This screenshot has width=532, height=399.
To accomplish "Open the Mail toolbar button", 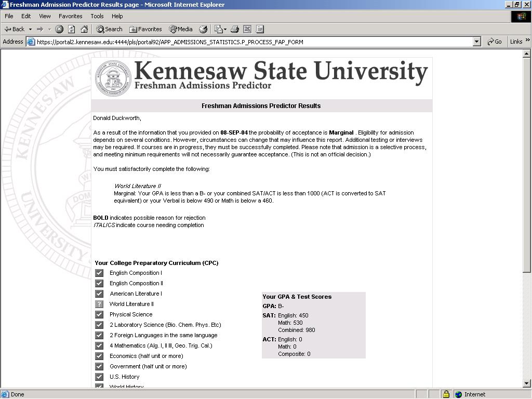I will (220, 29).
